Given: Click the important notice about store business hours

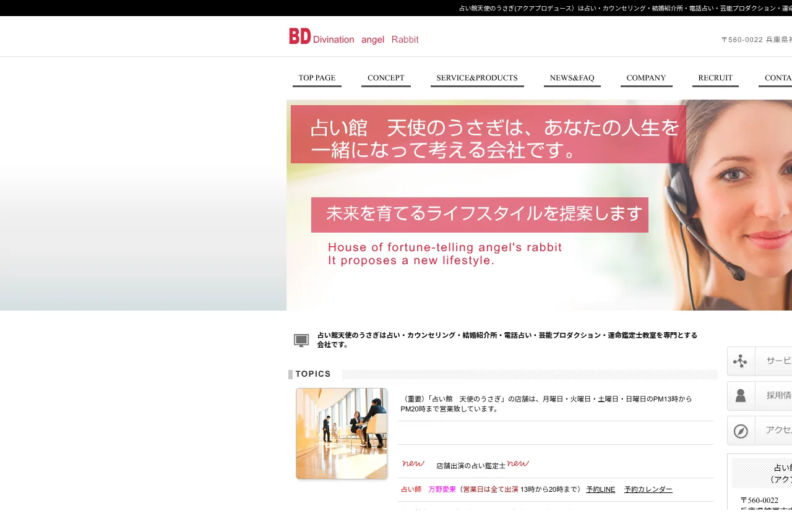Looking at the screenshot, I should click(546, 404).
